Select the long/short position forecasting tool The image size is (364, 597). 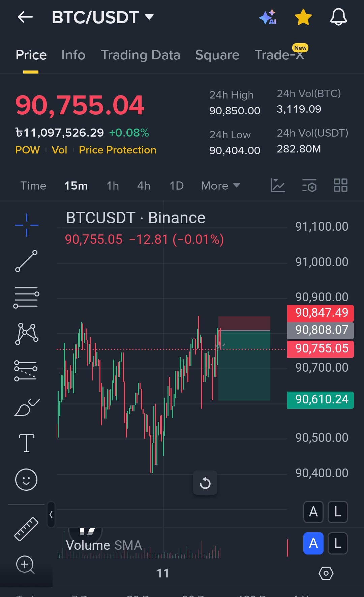point(26,370)
